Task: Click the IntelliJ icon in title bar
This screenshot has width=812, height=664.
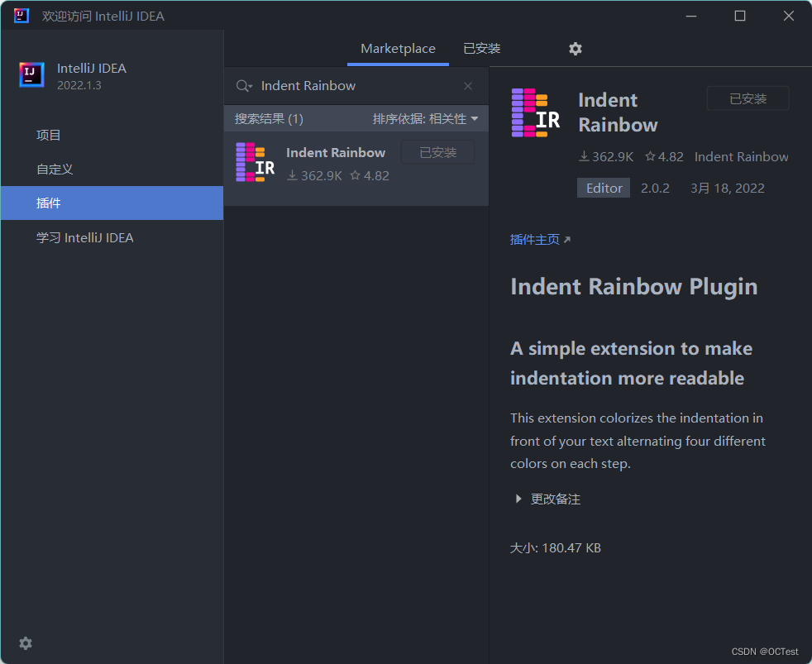Action: pos(21,16)
